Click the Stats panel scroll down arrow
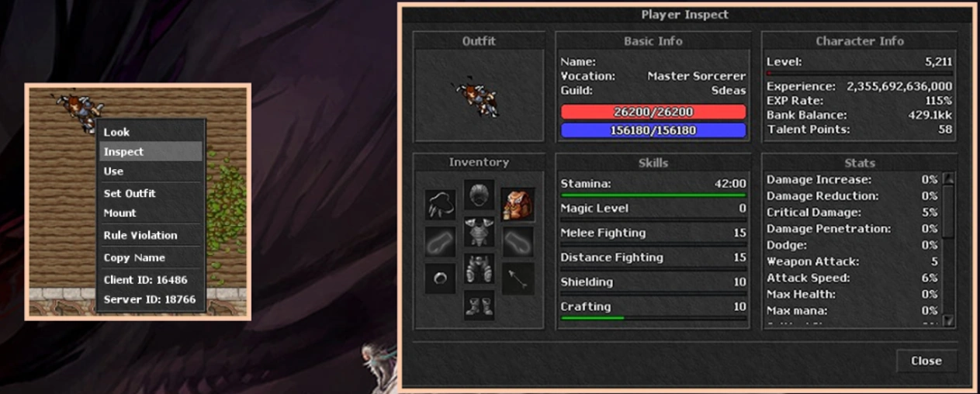 [947, 320]
